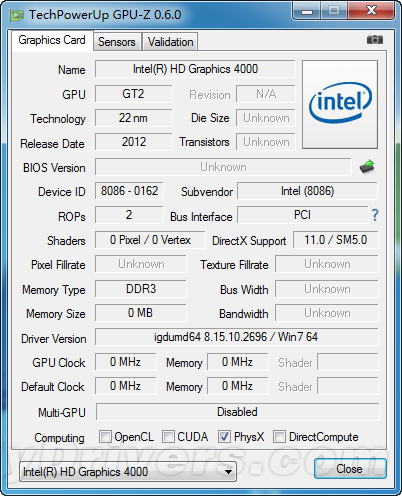This screenshot has height=496, width=402.
Task: Click the BIOS save chip icon
Action: coord(367,167)
